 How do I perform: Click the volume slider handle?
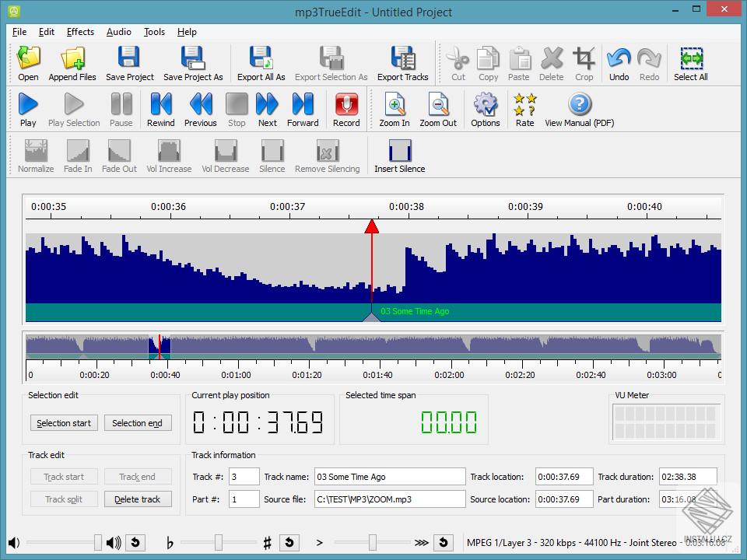98,542
